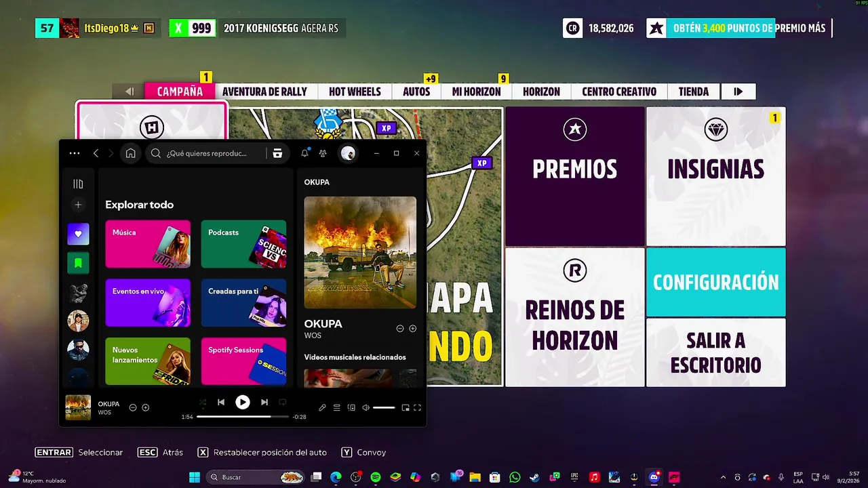Seek on the song progress bar
Image resolution: width=868 pixels, height=488 pixels.
[x=243, y=416]
